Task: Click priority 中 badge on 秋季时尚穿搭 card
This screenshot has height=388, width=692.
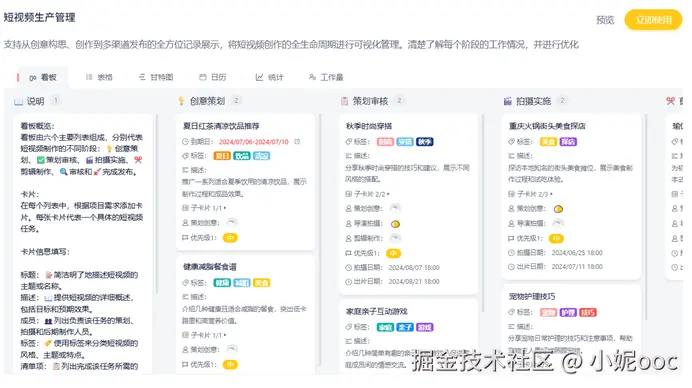Action: (393, 253)
